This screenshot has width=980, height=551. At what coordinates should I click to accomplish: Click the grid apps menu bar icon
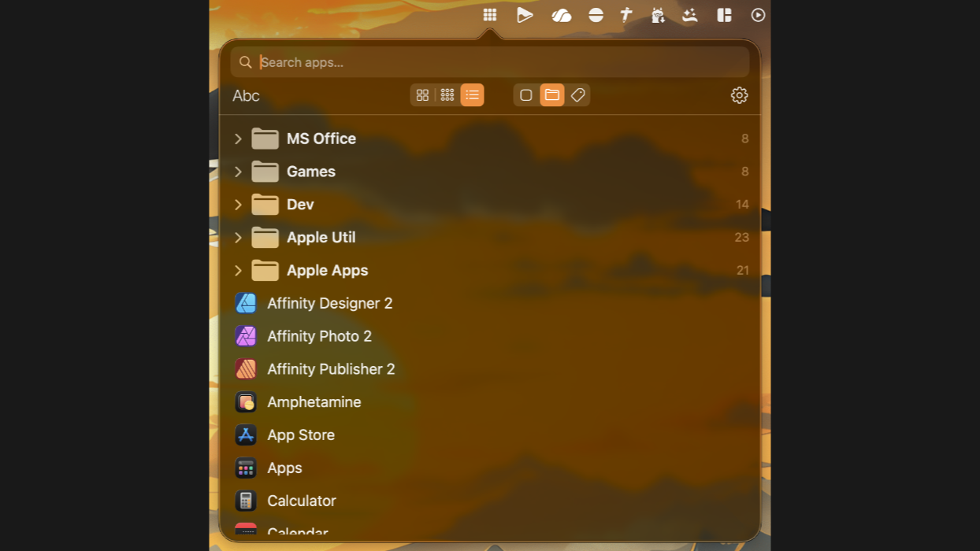click(x=490, y=14)
